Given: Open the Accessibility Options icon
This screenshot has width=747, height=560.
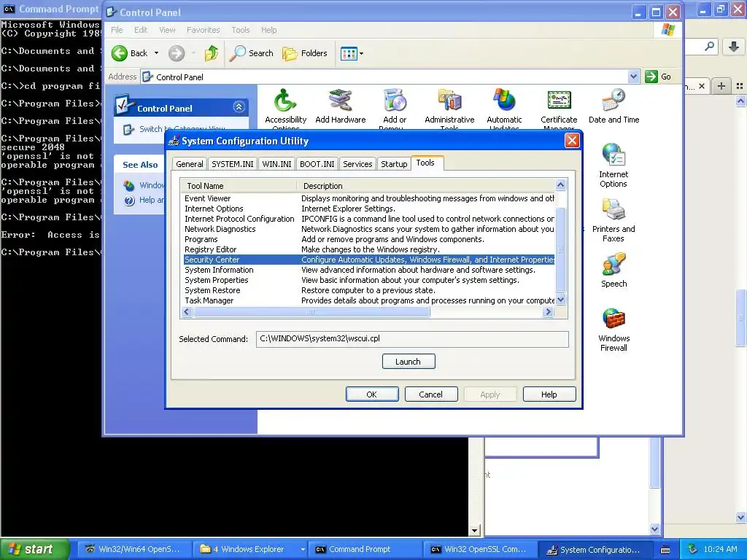Looking at the screenshot, I should (285, 101).
